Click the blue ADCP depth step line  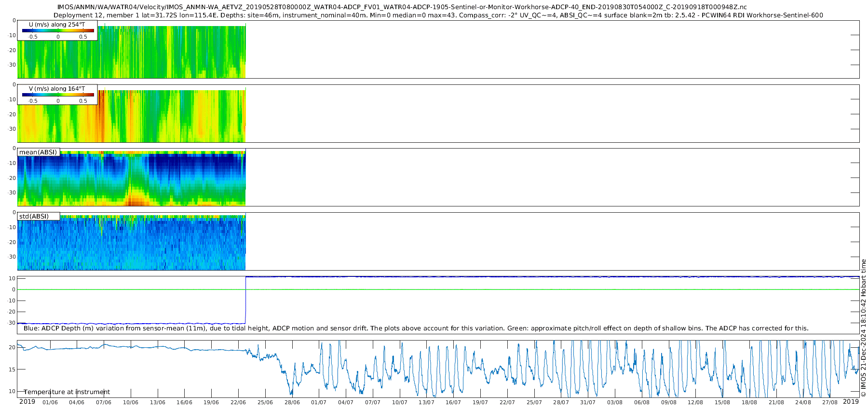245,300
